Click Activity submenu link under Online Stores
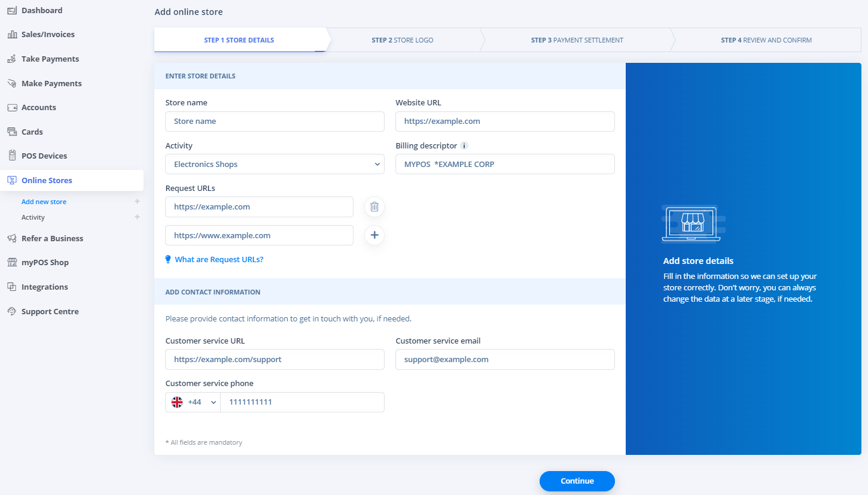 pos(33,217)
